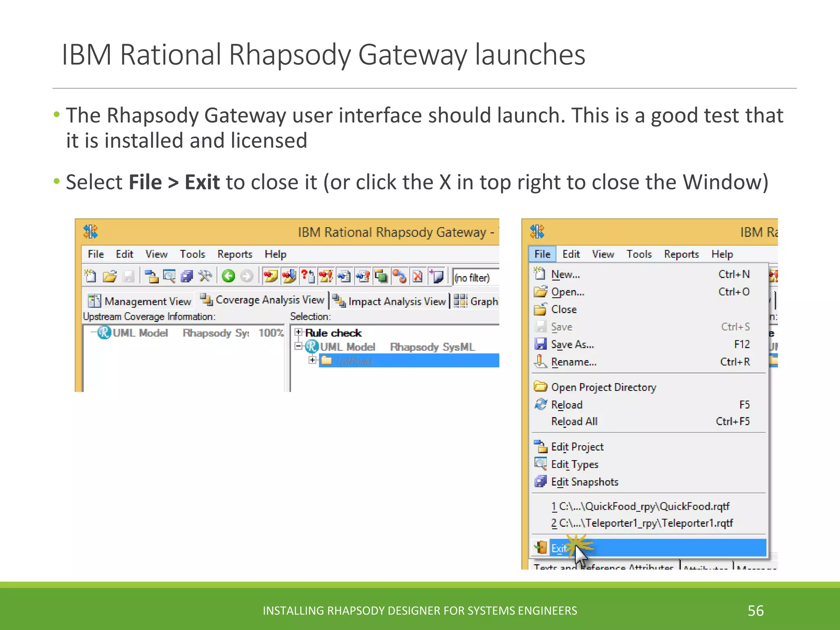
Task: Click the grey forward arrow icon
Action: tap(247, 276)
